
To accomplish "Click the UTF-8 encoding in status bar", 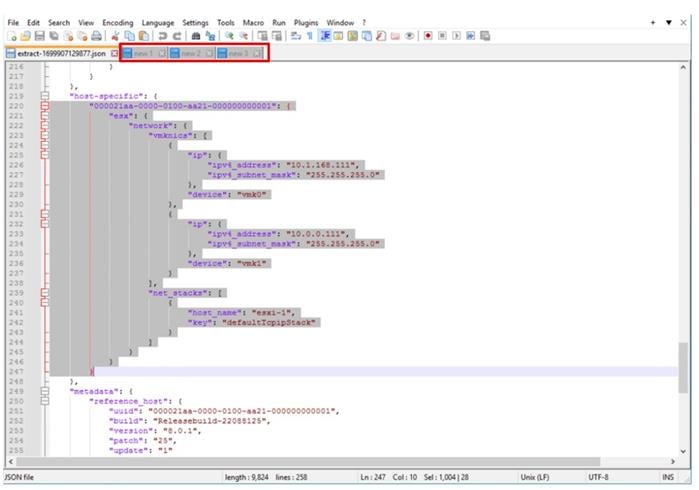I will [x=598, y=477].
